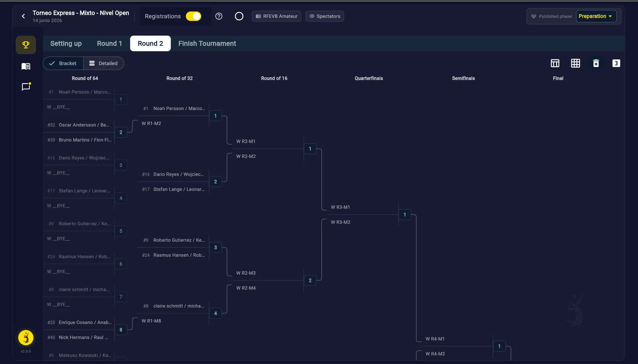Switch to the Setting up tab
This screenshot has width=638, height=364.
66,43
